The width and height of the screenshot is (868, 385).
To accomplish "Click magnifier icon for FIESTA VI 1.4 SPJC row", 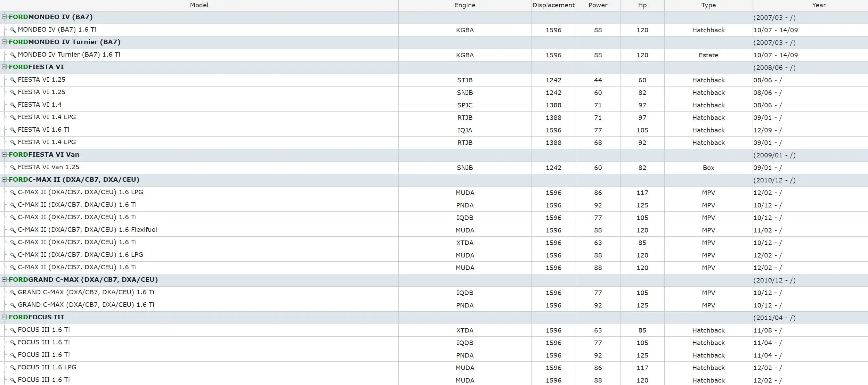I will (13, 105).
